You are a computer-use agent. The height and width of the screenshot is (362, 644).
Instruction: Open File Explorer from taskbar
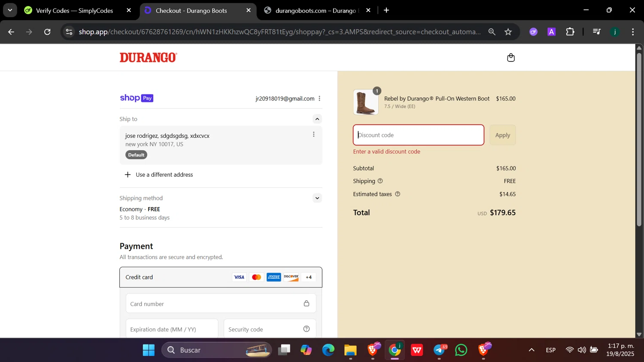350,350
